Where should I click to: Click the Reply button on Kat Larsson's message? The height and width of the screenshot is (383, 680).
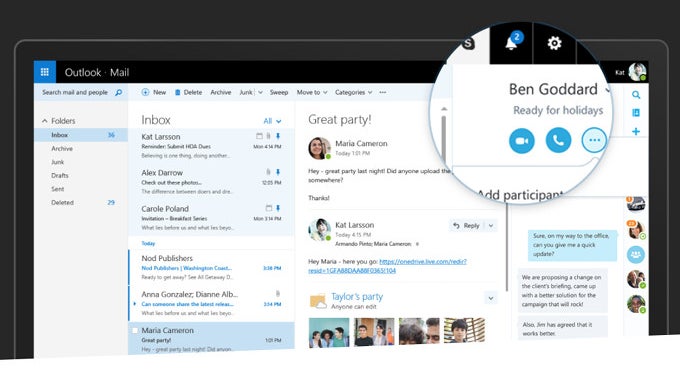point(467,226)
